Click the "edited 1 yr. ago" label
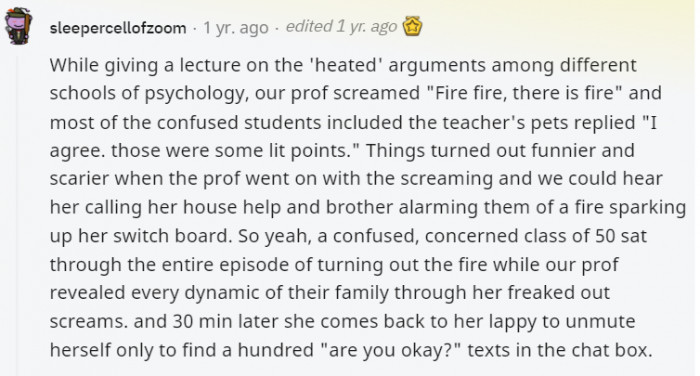This screenshot has width=700, height=376. pyautogui.click(x=342, y=26)
